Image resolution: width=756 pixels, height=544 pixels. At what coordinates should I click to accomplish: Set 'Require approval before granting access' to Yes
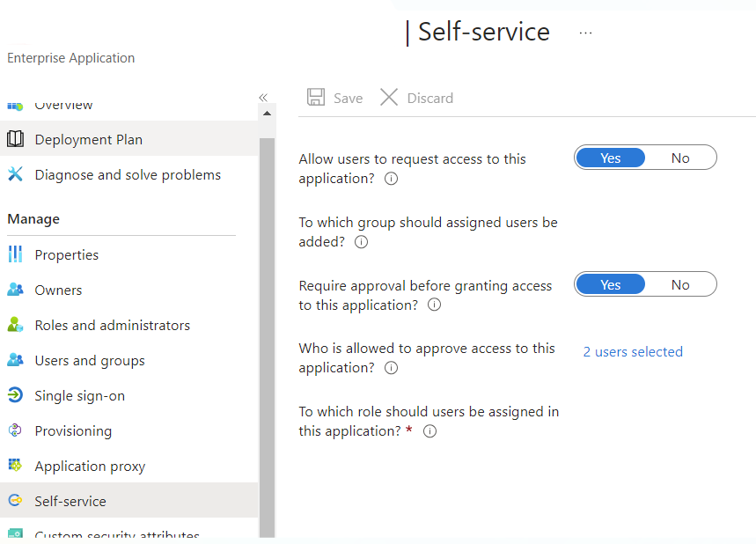click(611, 284)
